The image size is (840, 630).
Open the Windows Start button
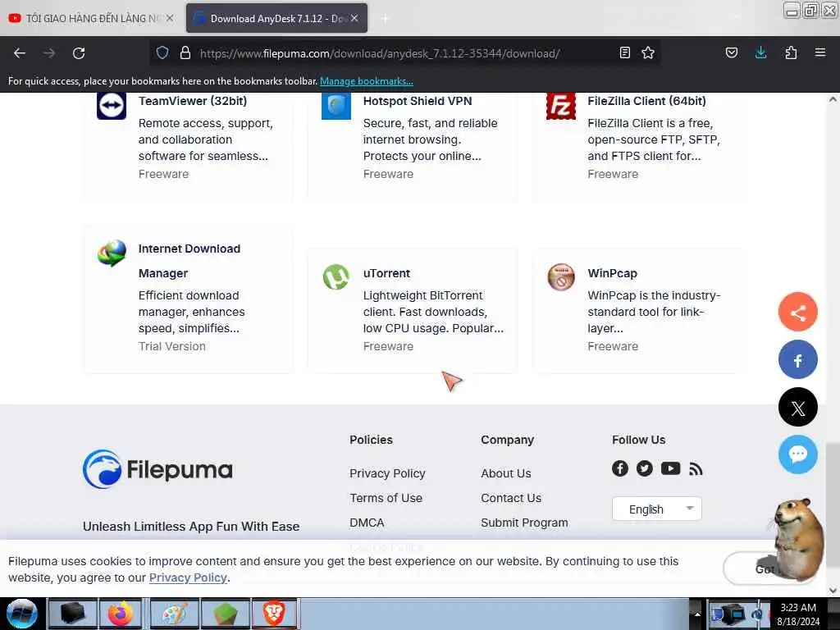pyautogui.click(x=22, y=614)
